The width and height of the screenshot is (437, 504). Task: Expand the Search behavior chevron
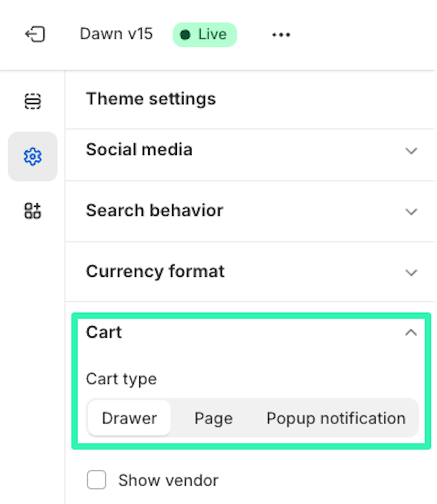[x=411, y=211]
